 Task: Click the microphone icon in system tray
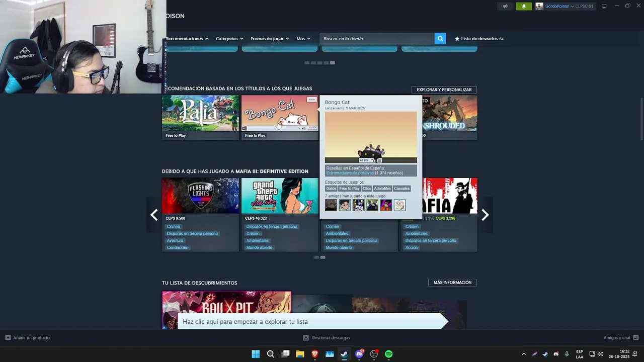pos(567,354)
